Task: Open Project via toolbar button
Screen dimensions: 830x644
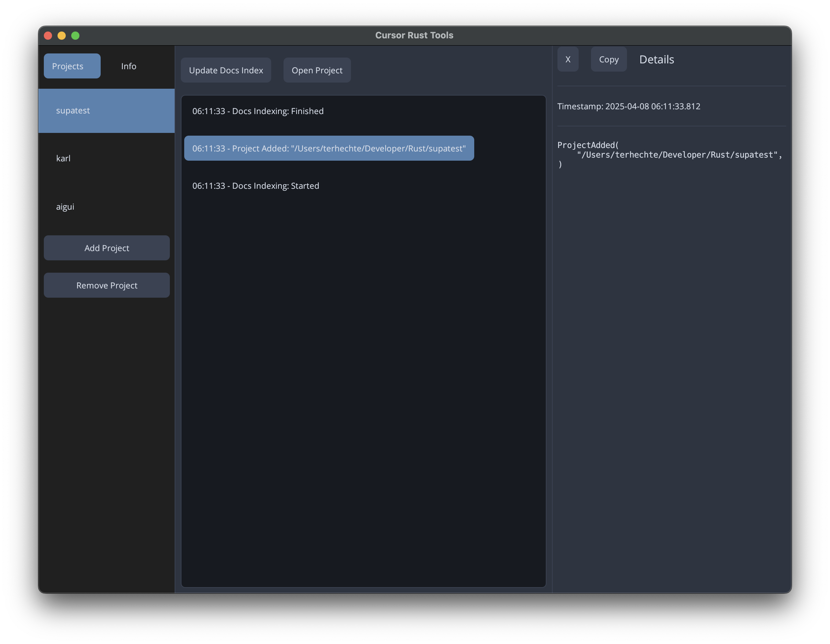Action: click(317, 70)
